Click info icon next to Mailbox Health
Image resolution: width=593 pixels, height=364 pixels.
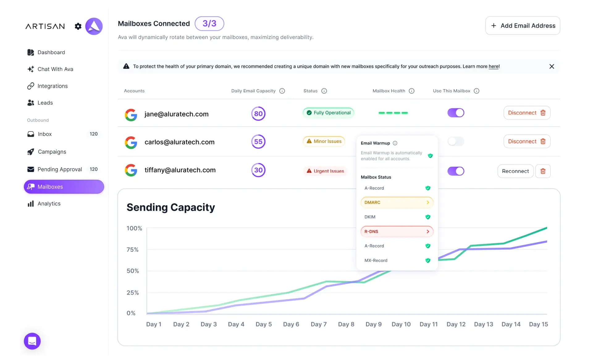pyautogui.click(x=411, y=91)
